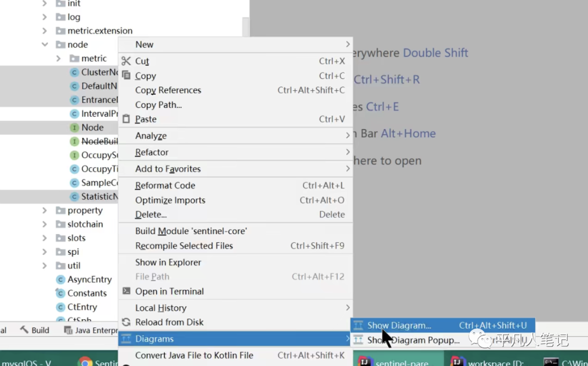The height and width of the screenshot is (366, 588).
Task: Select Recompile Selected Files
Action: click(236, 246)
